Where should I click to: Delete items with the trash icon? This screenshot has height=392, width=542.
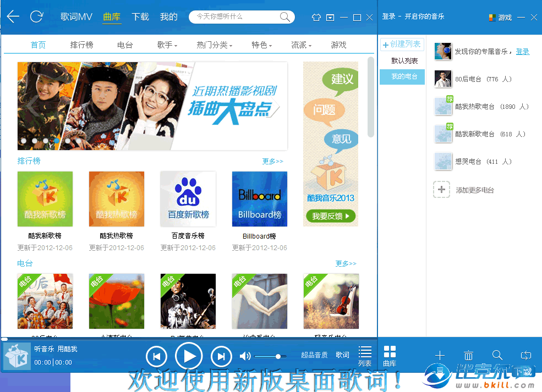point(468,355)
